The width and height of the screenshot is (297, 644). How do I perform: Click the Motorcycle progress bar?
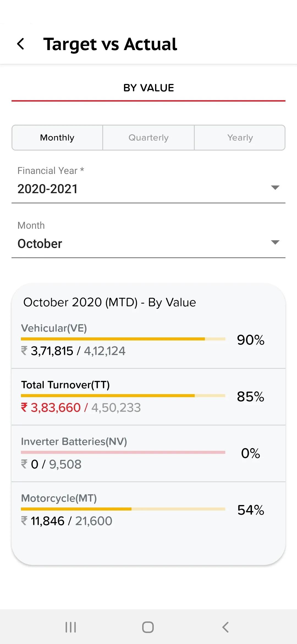coord(123,509)
